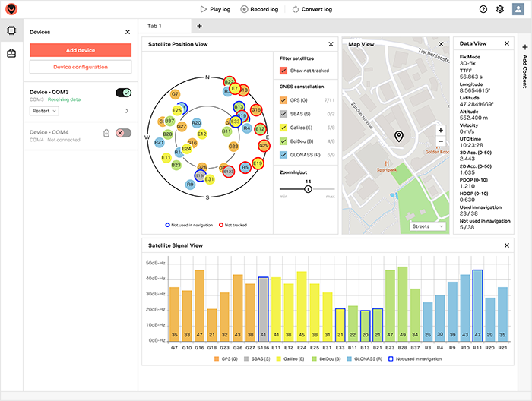
Task: Toggle Device COM3 connection switch
Action: point(123,93)
